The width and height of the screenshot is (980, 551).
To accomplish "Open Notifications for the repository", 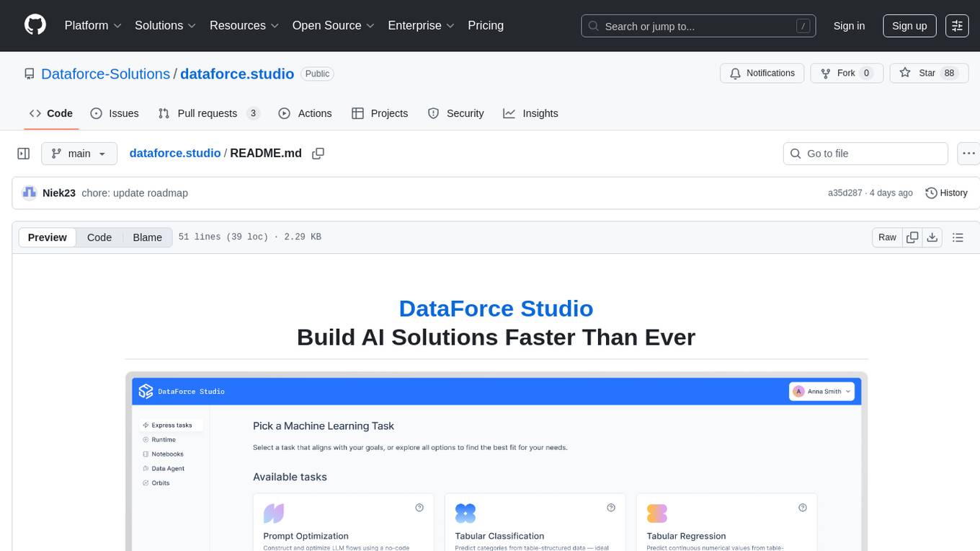I will point(762,73).
